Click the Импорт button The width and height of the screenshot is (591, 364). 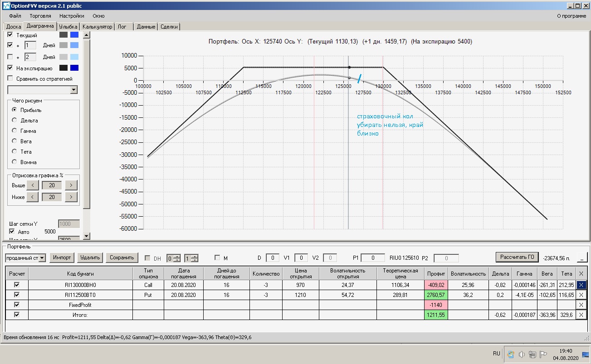click(62, 257)
